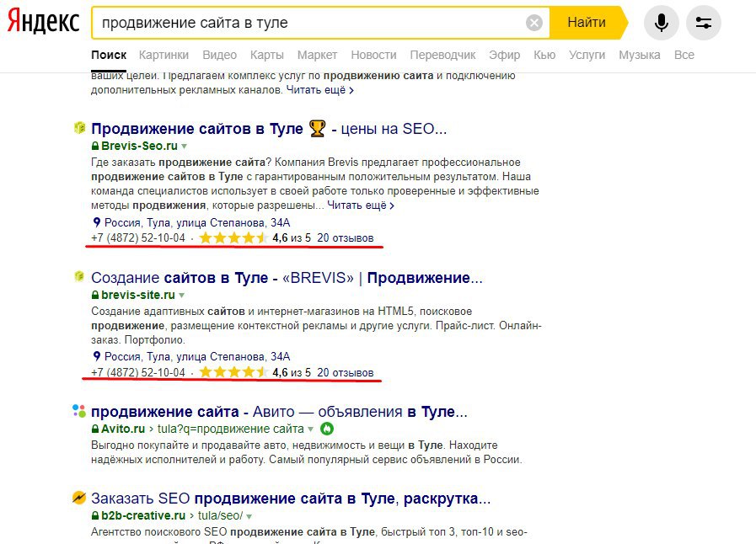The height and width of the screenshot is (544, 756).
Task: Click the Найти search button
Action: coord(587,23)
